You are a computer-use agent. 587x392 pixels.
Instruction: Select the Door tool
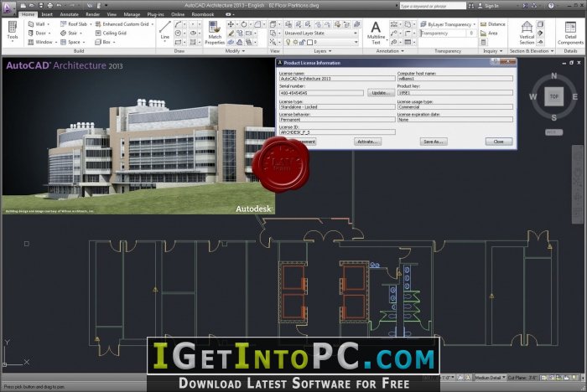(39, 33)
